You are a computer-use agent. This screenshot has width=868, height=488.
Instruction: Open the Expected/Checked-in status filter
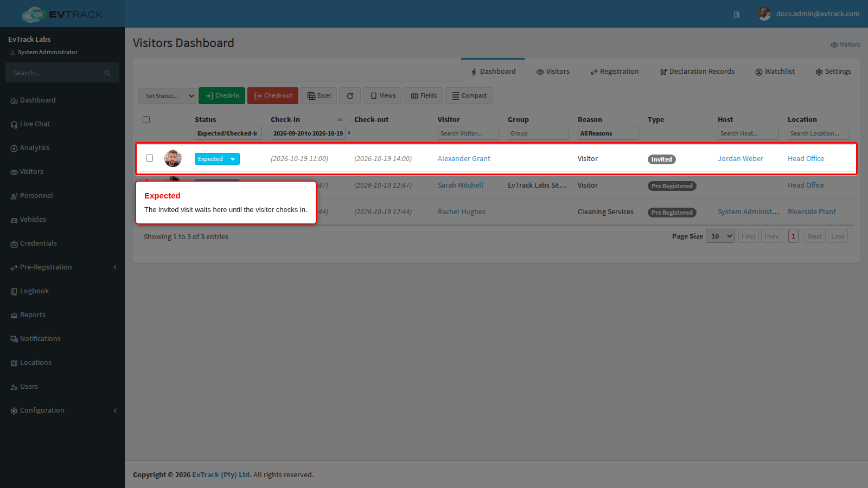[228, 133]
